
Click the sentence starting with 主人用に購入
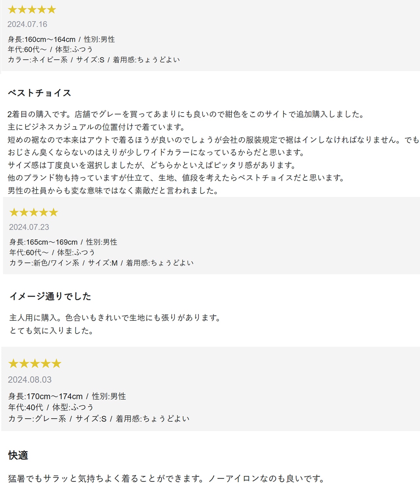(115, 318)
